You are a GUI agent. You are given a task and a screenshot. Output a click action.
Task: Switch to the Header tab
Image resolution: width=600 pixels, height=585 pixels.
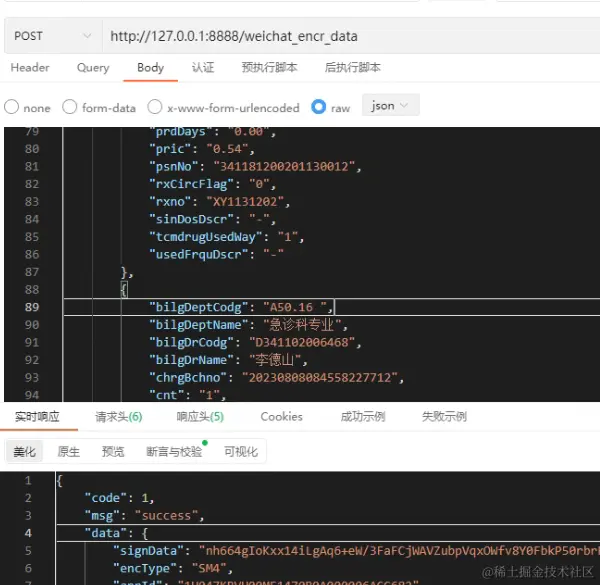click(30, 68)
